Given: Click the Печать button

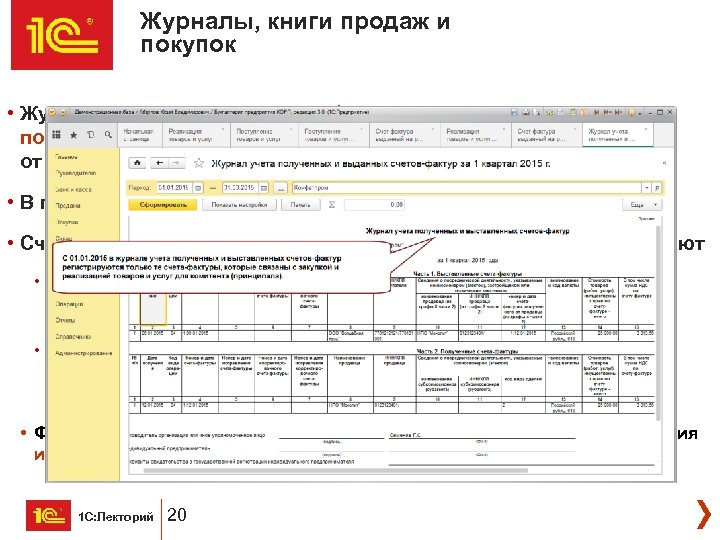Looking at the screenshot, I should [300, 205].
